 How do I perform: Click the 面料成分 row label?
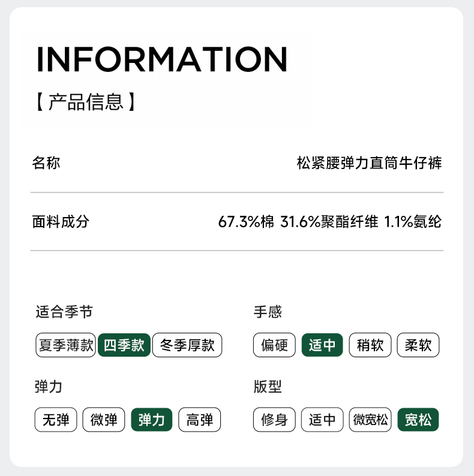point(60,222)
